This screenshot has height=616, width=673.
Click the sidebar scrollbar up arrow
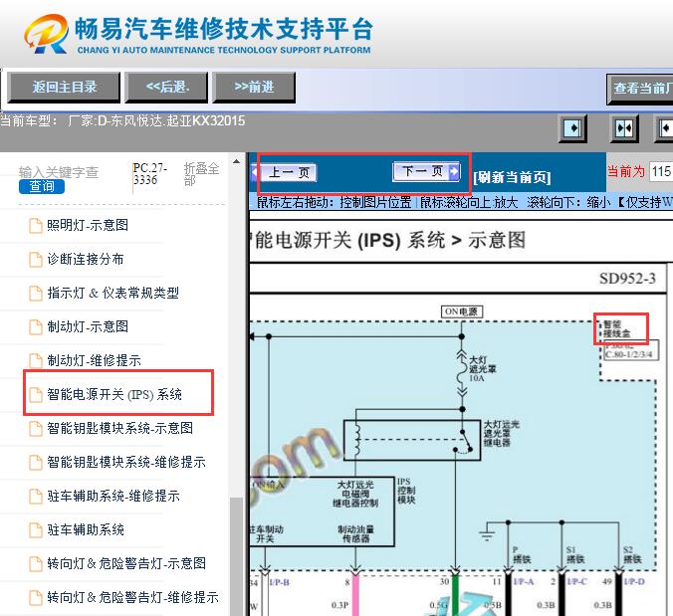(x=236, y=162)
